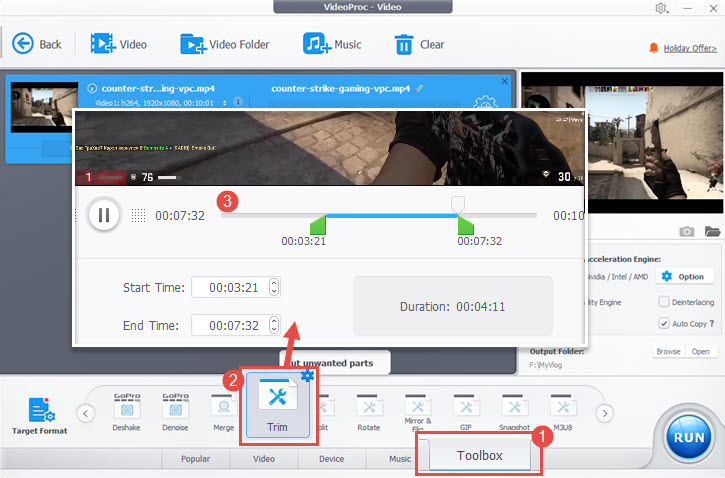Open settings gear in title bar
The width and height of the screenshot is (725, 478).
(661, 8)
